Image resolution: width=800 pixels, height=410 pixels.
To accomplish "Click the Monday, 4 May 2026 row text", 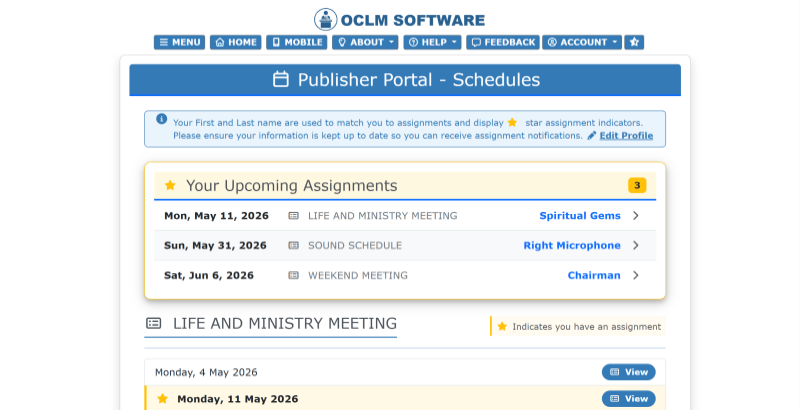I will [x=206, y=372].
